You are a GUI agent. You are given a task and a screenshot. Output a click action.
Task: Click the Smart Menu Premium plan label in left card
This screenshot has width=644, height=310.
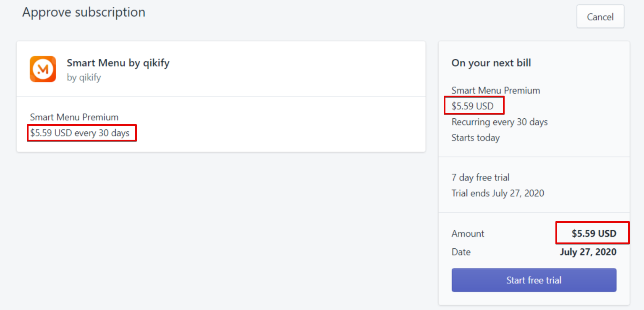(x=74, y=117)
